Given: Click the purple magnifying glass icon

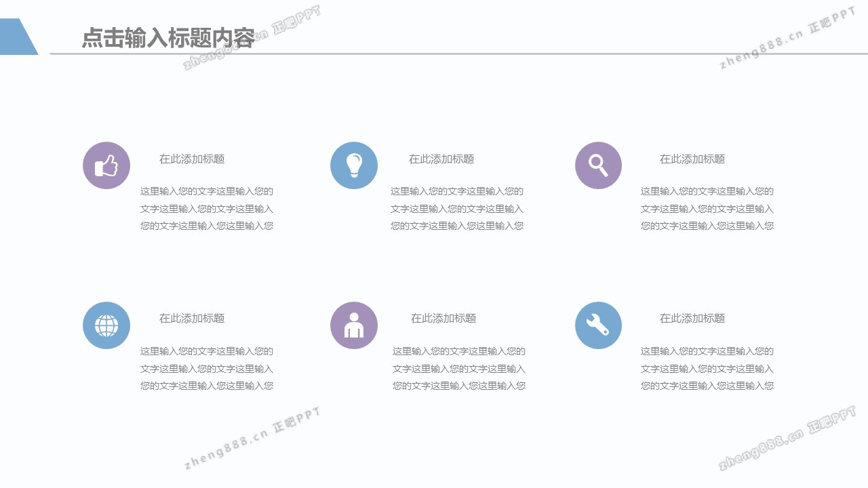Looking at the screenshot, I should click(598, 165).
